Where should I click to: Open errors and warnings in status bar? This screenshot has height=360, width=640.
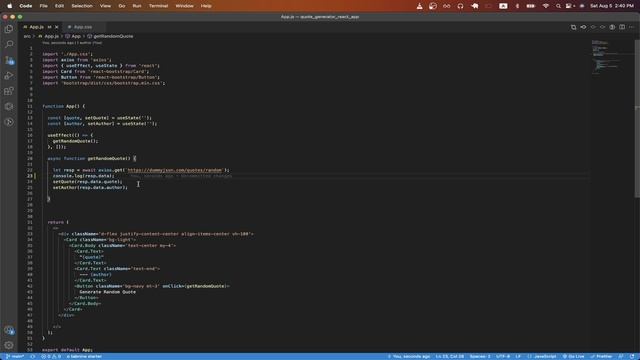pos(51,356)
